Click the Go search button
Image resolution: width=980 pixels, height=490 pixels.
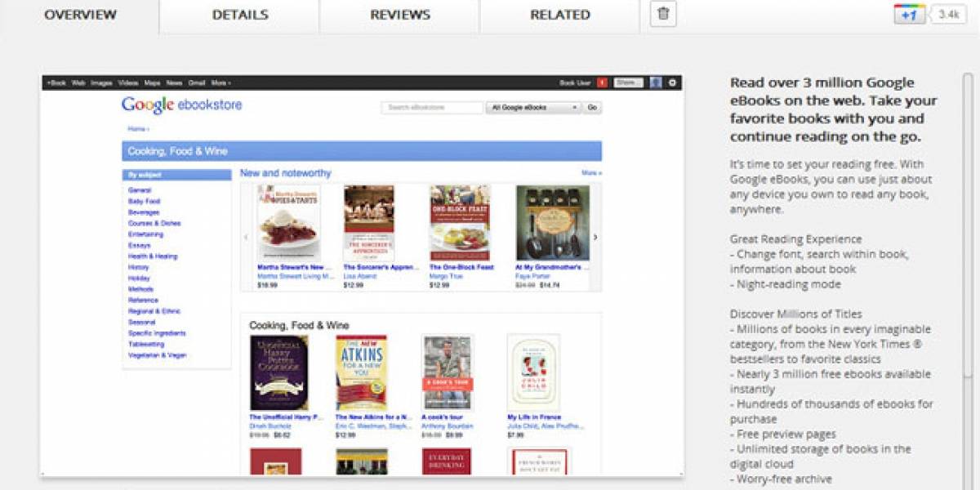(593, 107)
